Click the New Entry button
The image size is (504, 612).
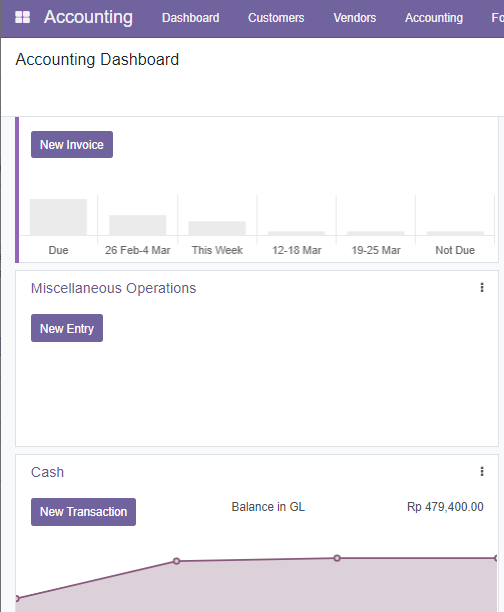[x=67, y=328]
